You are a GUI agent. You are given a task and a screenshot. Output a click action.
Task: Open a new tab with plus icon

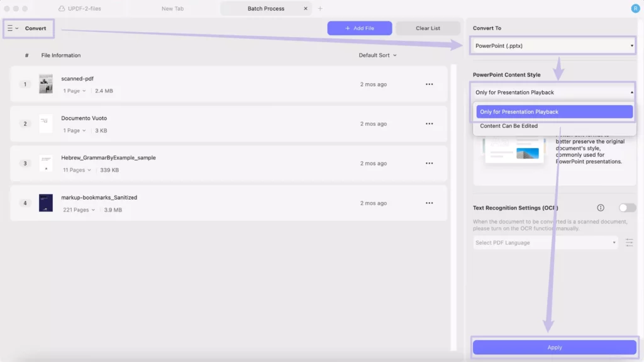coord(320,9)
